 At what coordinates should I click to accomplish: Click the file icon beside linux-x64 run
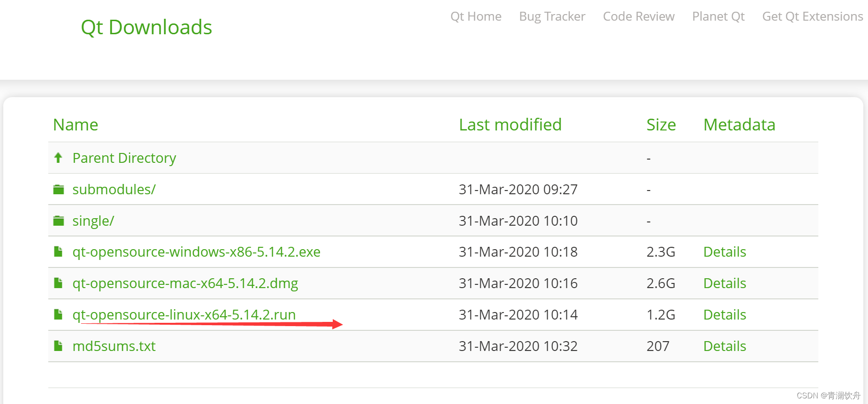coord(58,314)
